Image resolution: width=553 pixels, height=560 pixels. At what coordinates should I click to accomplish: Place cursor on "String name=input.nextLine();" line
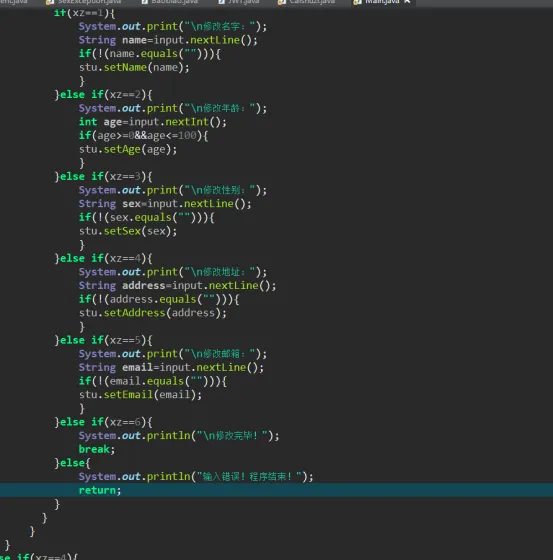(168, 40)
